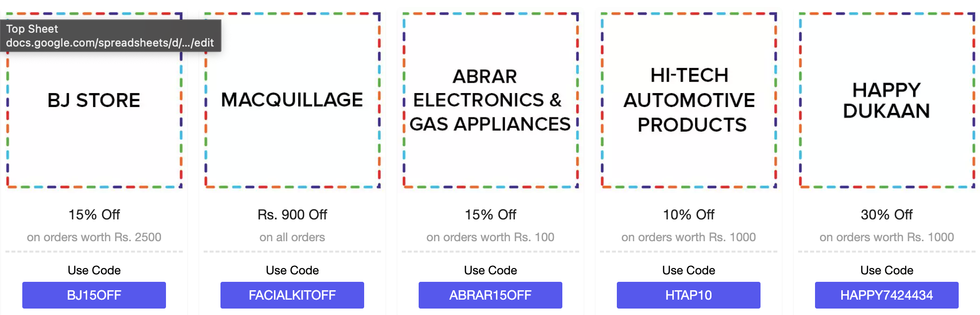Image resolution: width=980 pixels, height=315 pixels.
Task: Open the Hi-Tech Automotive Products coupon tile
Action: (x=689, y=100)
